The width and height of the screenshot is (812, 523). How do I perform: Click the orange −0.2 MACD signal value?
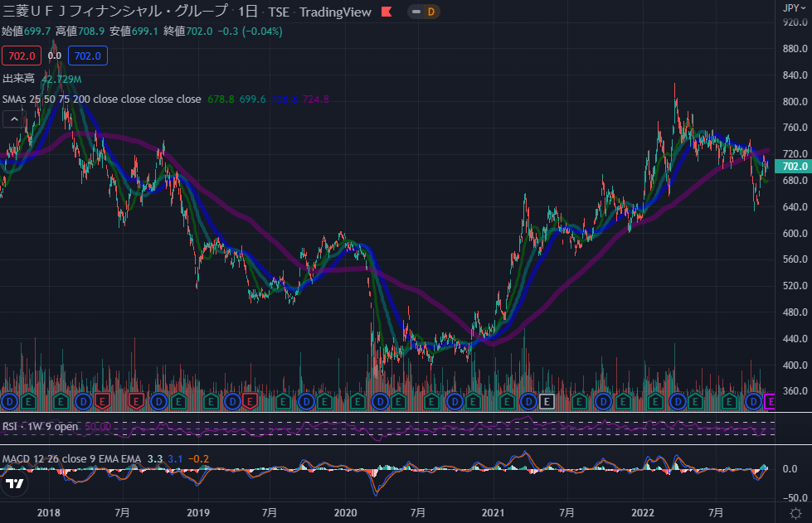pyautogui.click(x=198, y=459)
